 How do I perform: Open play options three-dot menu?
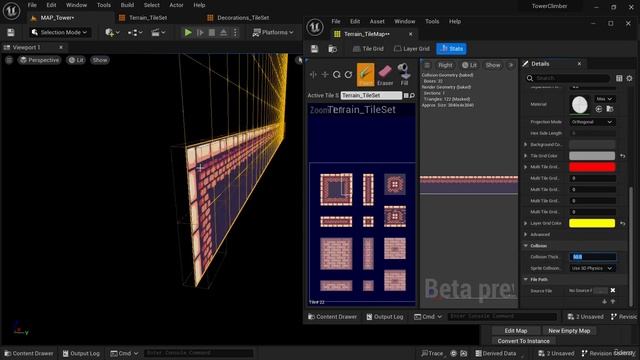click(x=235, y=32)
